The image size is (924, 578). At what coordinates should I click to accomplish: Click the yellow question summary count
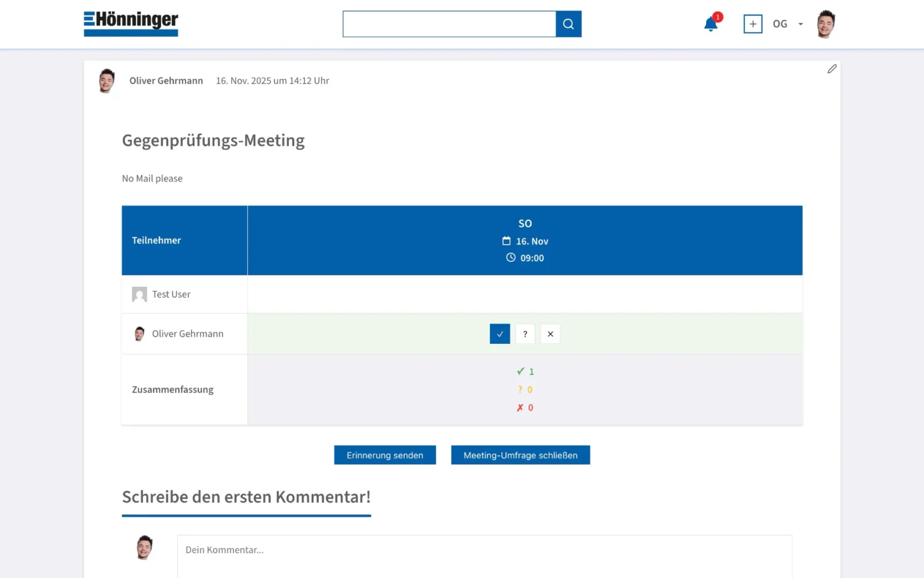pos(525,390)
